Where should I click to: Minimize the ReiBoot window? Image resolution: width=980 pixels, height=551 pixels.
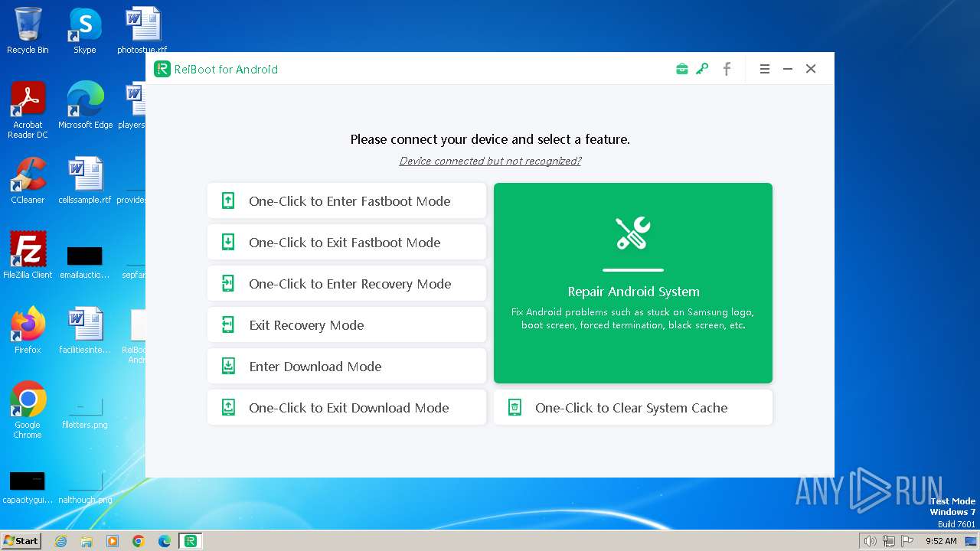787,69
